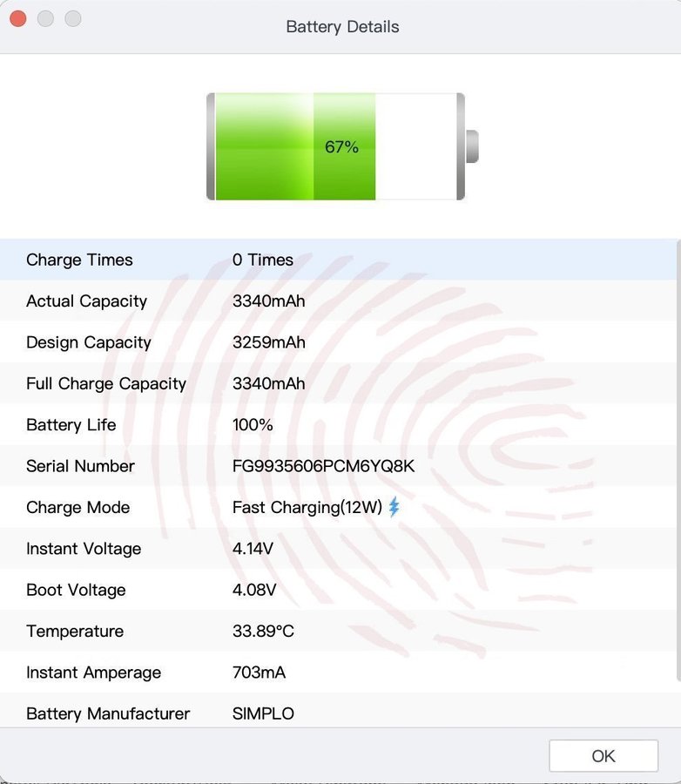Click the Actual Capacity row label
The width and height of the screenshot is (681, 784).
[86, 301]
